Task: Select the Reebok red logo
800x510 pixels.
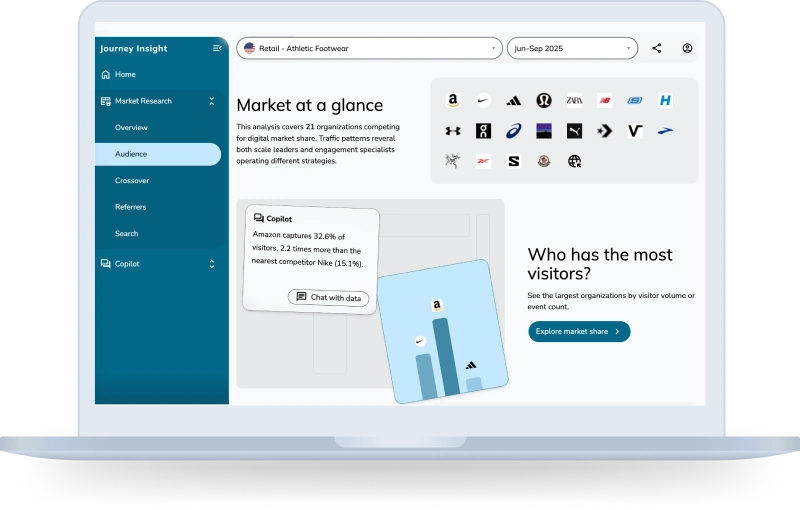Action: pyautogui.click(x=483, y=161)
